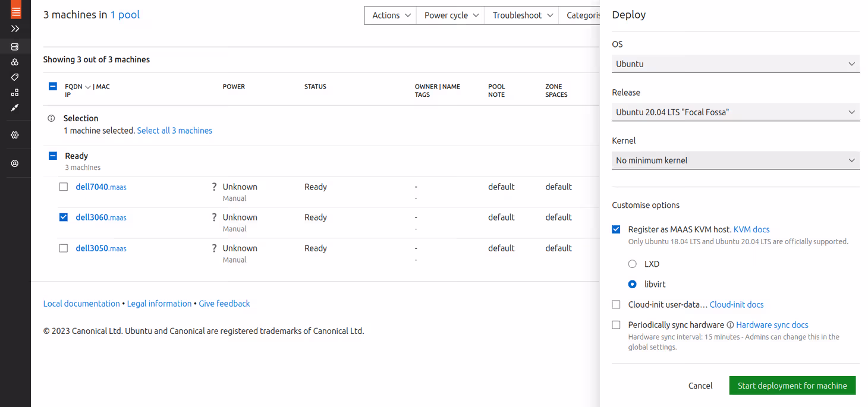
Task: Open Tags via the tag icon
Action: click(15, 77)
